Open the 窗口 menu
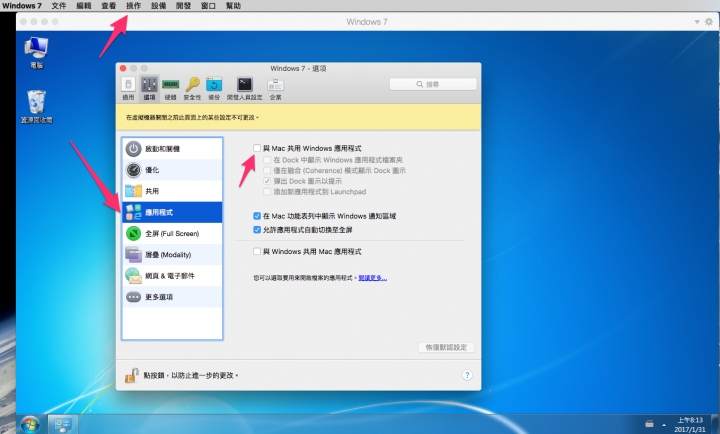The height and width of the screenshot is (434, 720). (x=208, y=6)
